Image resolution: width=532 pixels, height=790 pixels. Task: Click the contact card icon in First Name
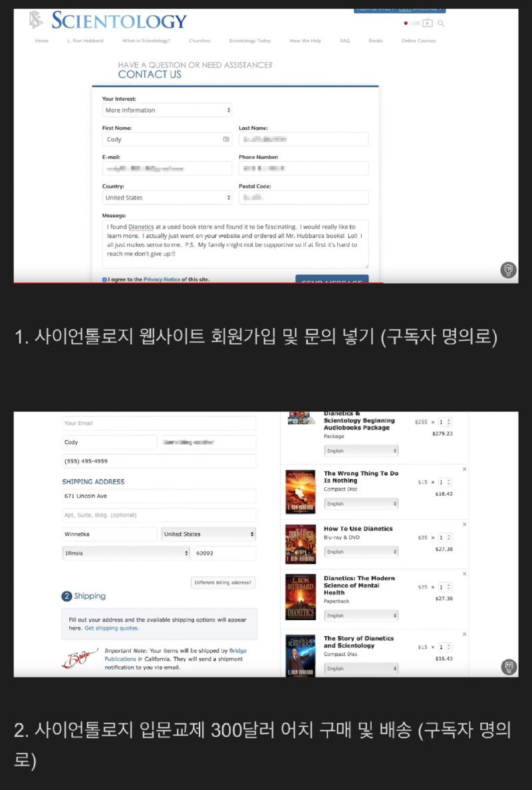pyautogui.click(x=226, y=140)
